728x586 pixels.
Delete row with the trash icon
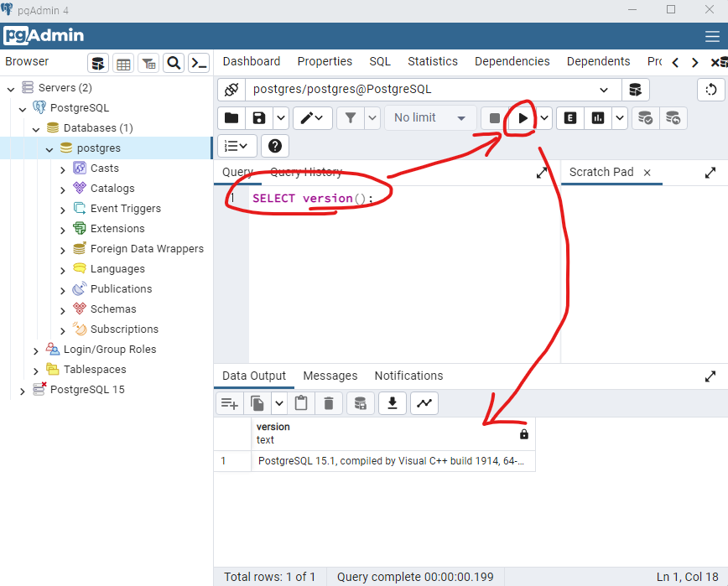pos(329,403)
